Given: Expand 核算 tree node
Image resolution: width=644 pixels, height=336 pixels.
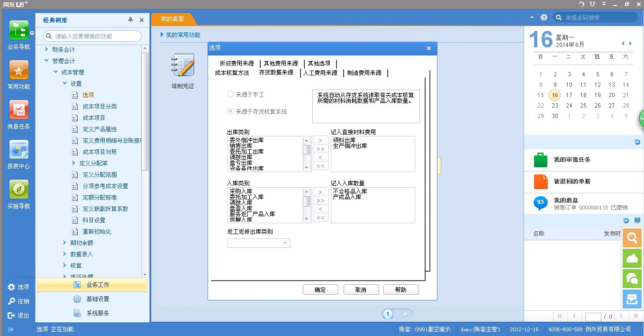Looking at the screenshot, I should (64, 265).
